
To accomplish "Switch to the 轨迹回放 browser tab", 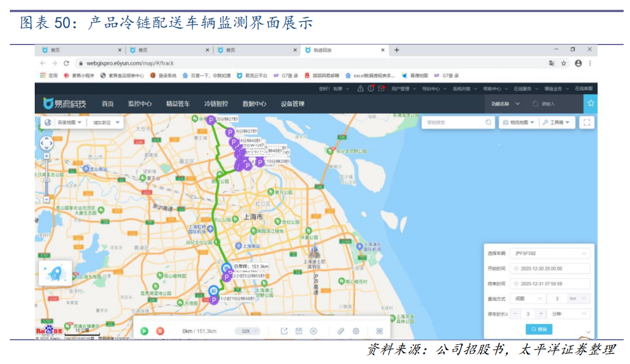I will pos(345,50).
